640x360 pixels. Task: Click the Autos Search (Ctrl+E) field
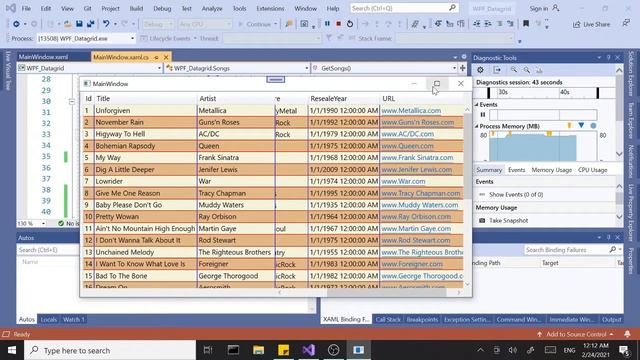click(x=48, y=250)
